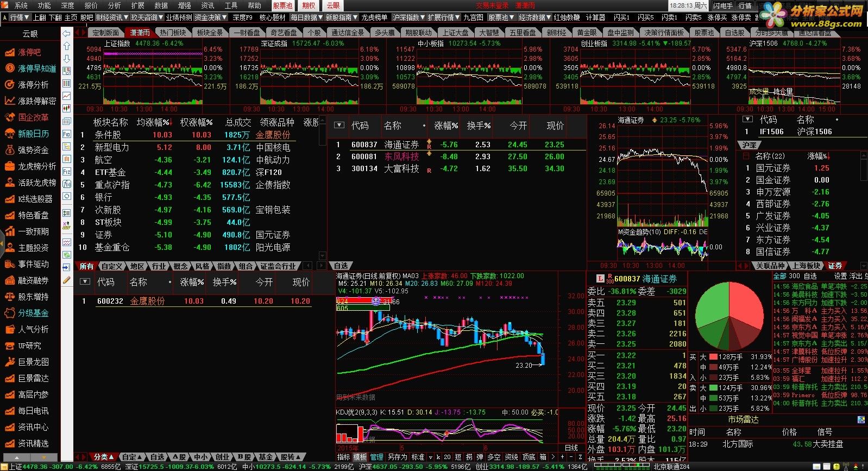
Task: Click the 管理 button under the chart
Action: click(377, 457)
